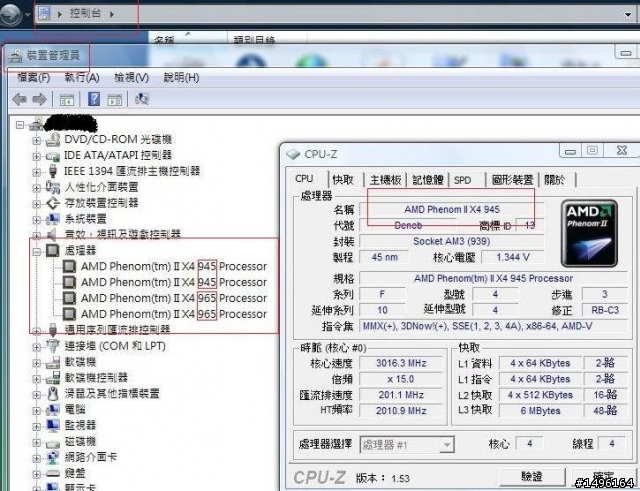The image size is (640, 491).
Task: Click 控制台 in the Explorer address bar
Action: [85, 13]
